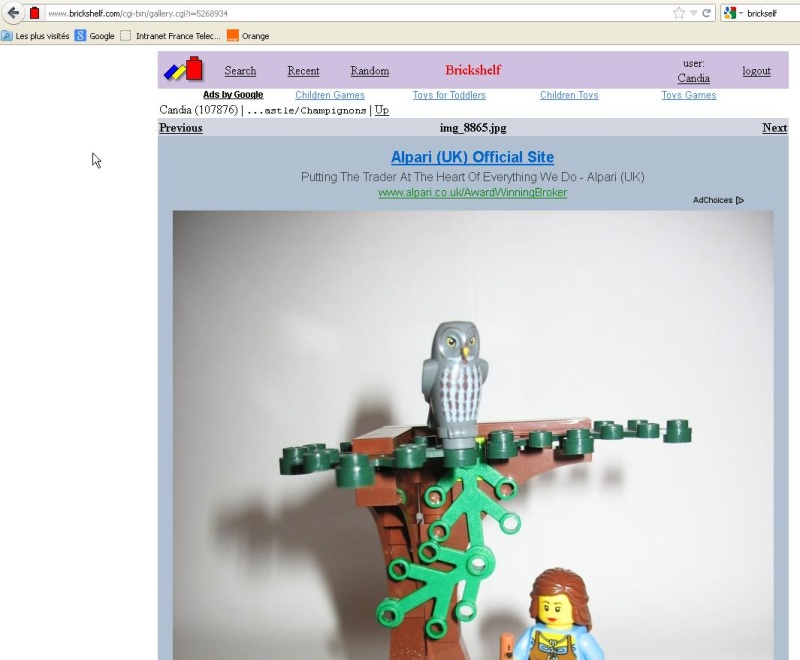Select Random in the Brickshelf navigation
Image resolution: width=800 pixels, height=660 pixels.
coord(369,71)
